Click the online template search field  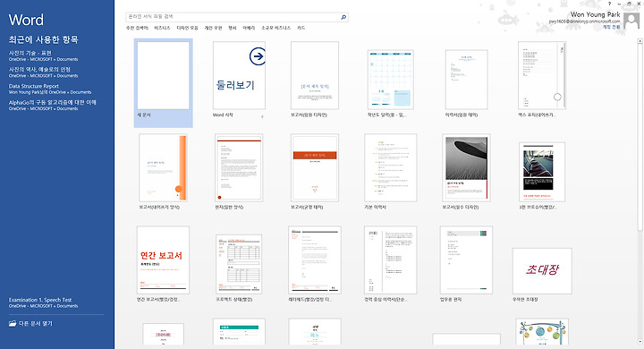pos(233,17)
